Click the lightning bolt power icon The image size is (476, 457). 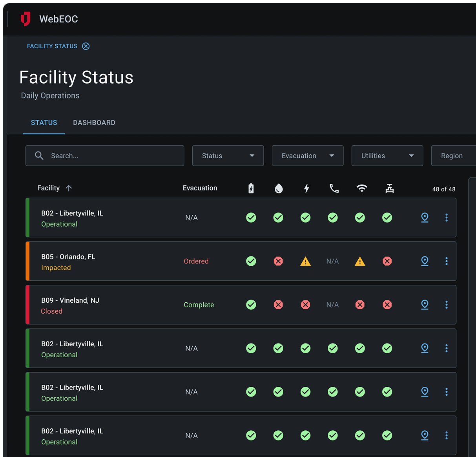pos(306,188)
